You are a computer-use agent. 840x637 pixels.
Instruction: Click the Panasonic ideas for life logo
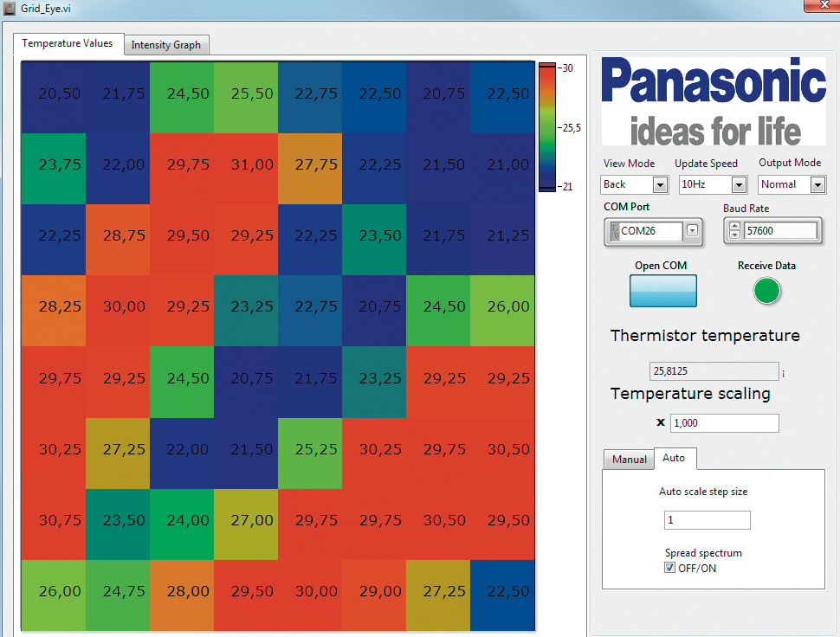[714, 102]
